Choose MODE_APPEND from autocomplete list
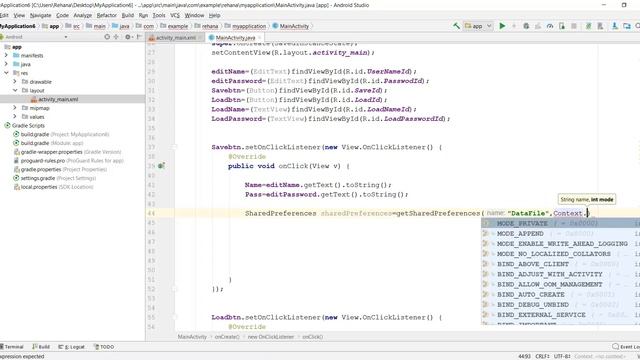This screenshot has height=360, width=640. [x=560, y=233]
